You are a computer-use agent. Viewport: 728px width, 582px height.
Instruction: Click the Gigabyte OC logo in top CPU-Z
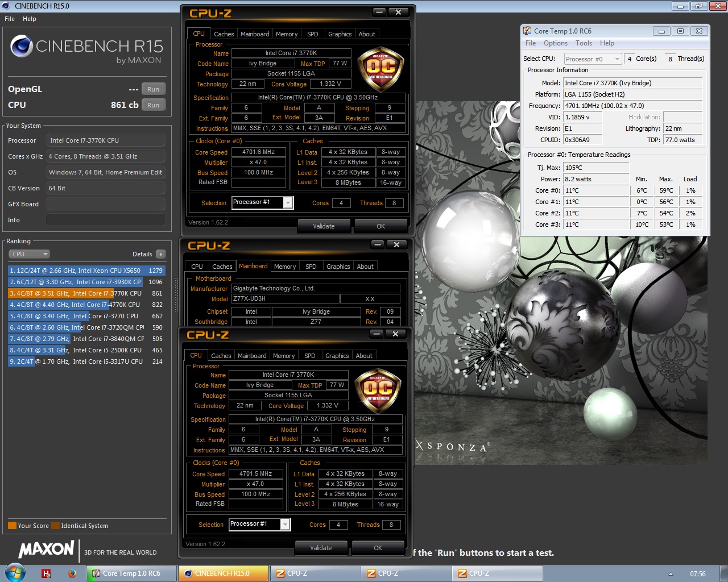point(380,69)
